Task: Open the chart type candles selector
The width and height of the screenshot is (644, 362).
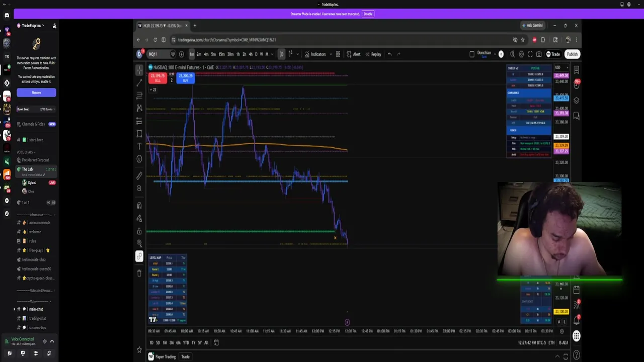Action: tap(281, 54)
